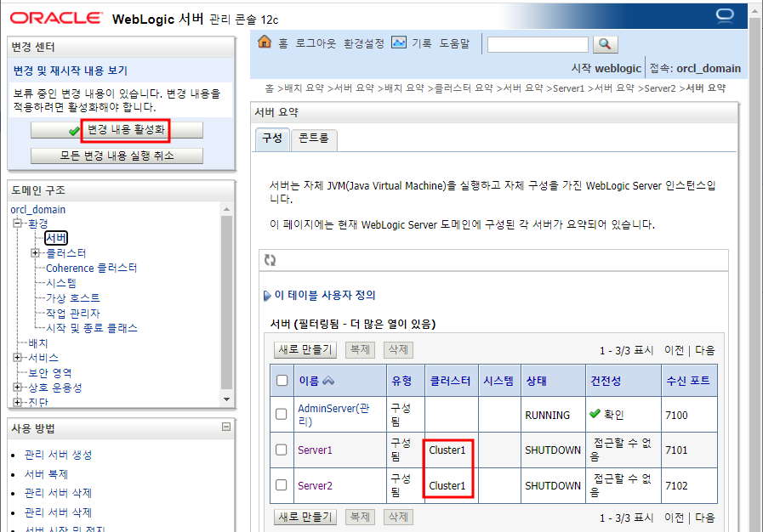Open the Server2 link in the table
This screenshot has height=532, width=763.
(x=315, y=486)
